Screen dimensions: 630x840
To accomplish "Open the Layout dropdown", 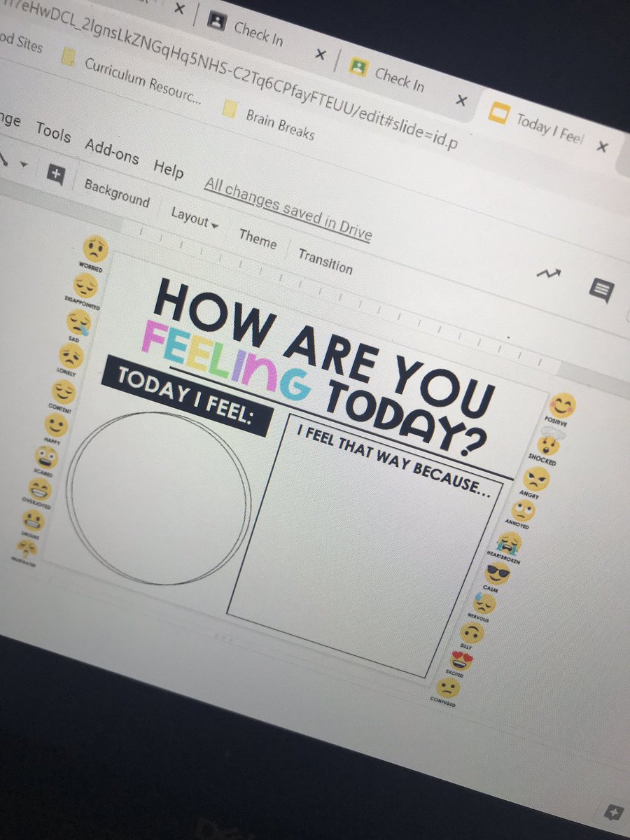I will click(x=195, y=218).
